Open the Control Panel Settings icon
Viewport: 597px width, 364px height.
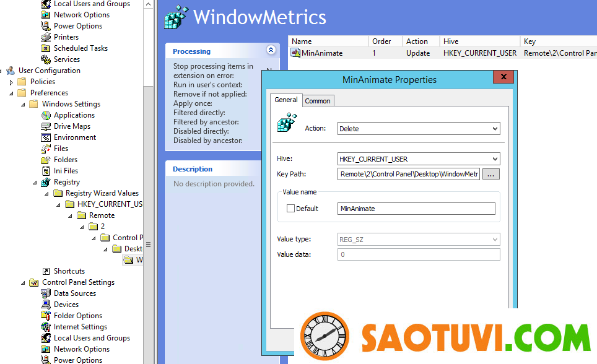[x=34, y=282]
